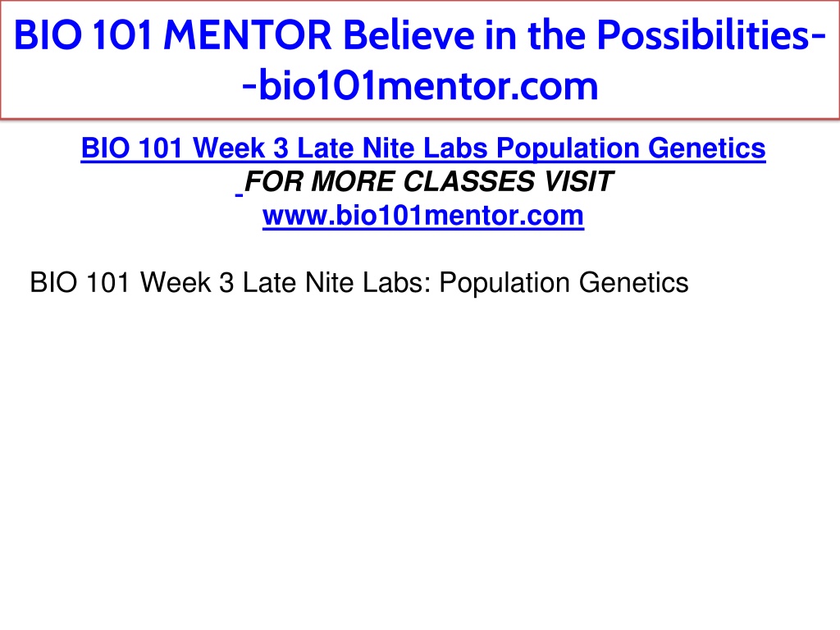Open the www.bio101mentor.com hyperlink
This screenshot has width=840, height=630.
point(423,216)
